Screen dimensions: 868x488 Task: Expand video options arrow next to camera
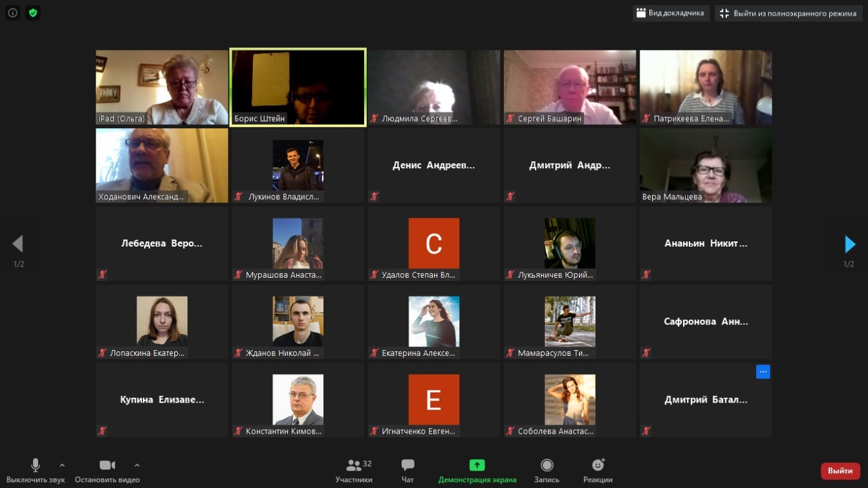pyautogui.click(x=137, y=465)
